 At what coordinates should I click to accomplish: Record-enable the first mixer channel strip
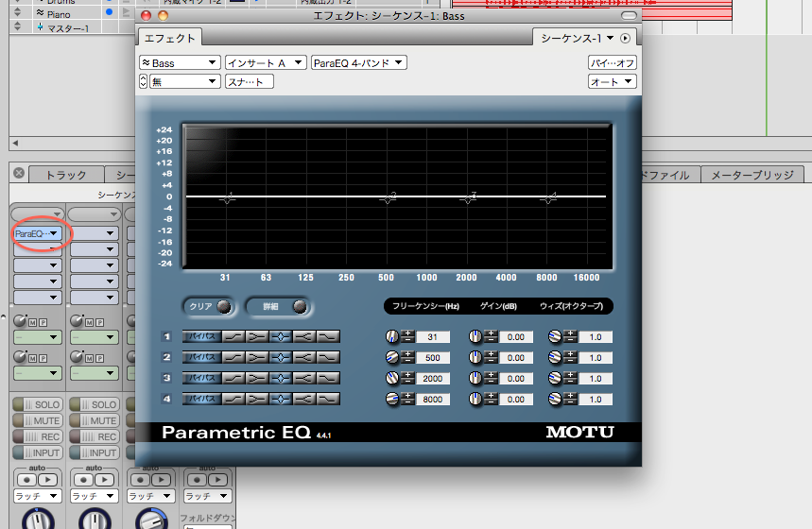(x=37, y=436)
